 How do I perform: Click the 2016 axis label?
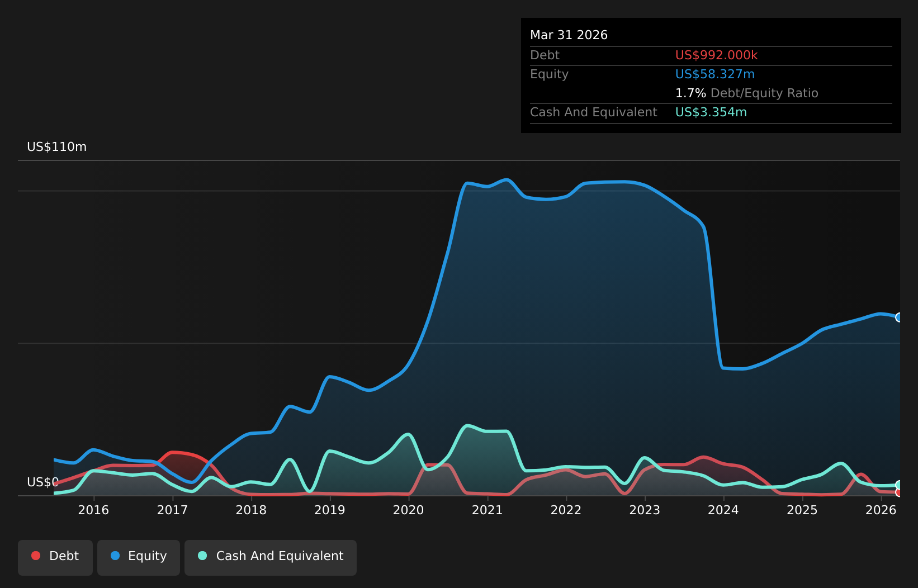pos(93,510)
